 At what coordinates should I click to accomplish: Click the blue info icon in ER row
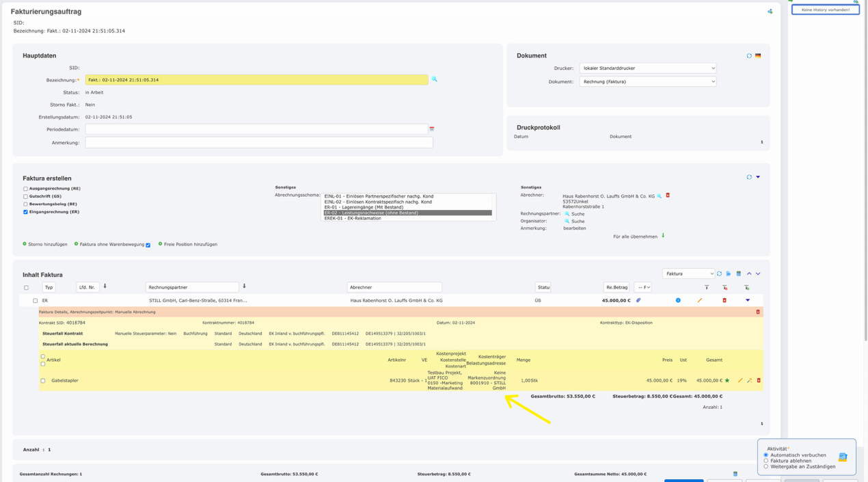coord(678,300)
